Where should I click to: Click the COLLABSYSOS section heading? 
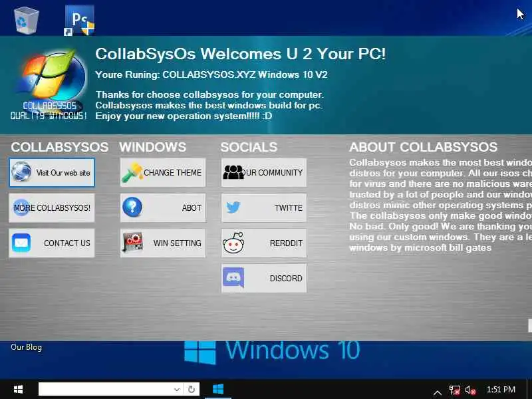click(60, 147)
